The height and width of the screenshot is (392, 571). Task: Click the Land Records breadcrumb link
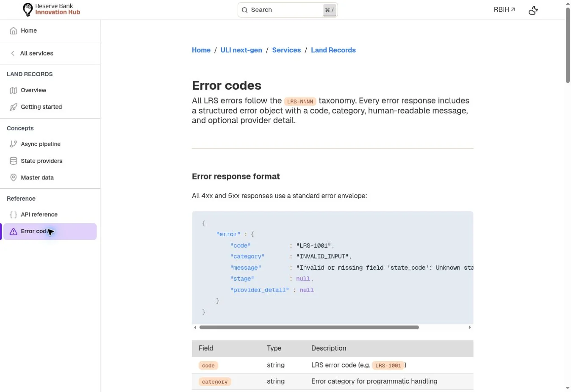point(333,50)
